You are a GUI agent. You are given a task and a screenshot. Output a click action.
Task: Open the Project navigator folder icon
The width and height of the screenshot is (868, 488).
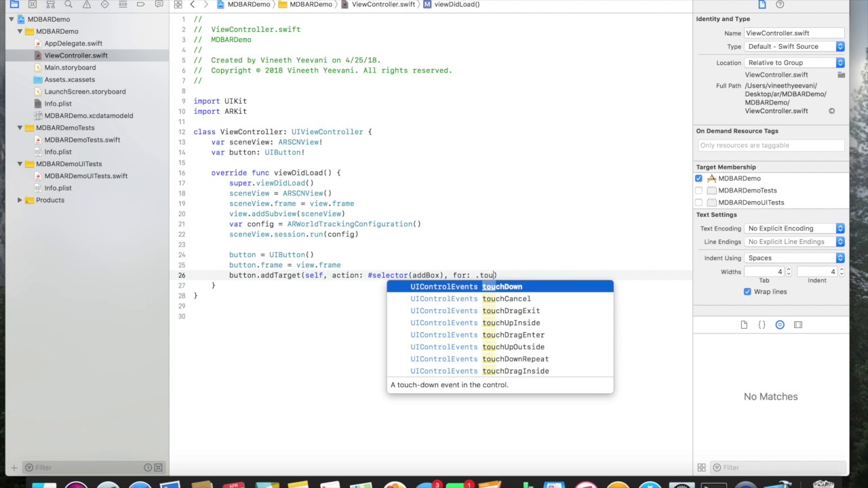point(14,4)
